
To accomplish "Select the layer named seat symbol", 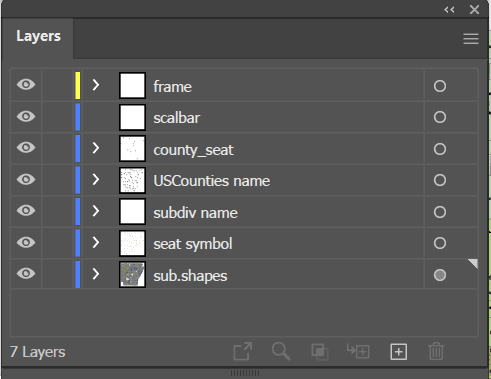I will pyautogui.click(x=193, y=244).
